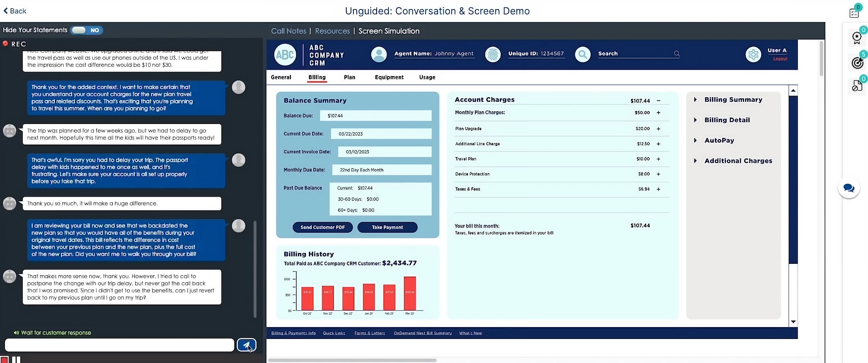Click the agent profile avatar icon
The image size is (868, 363).
379,54
